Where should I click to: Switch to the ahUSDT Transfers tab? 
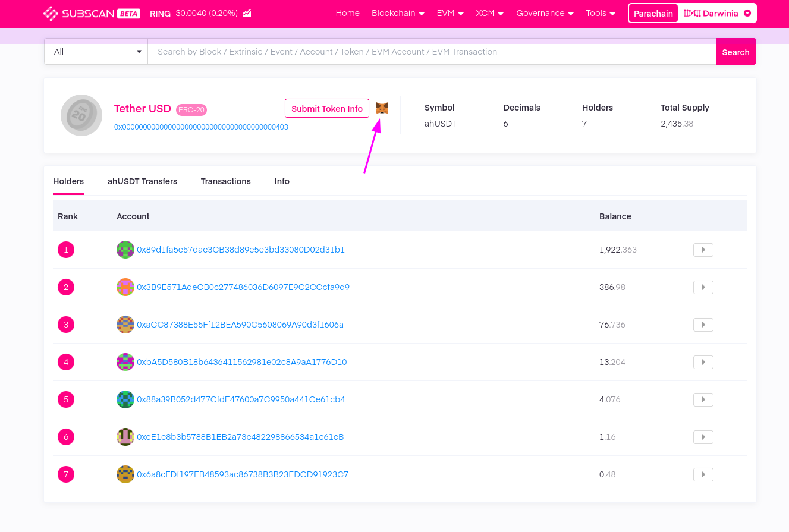click(x=142, y=181)
